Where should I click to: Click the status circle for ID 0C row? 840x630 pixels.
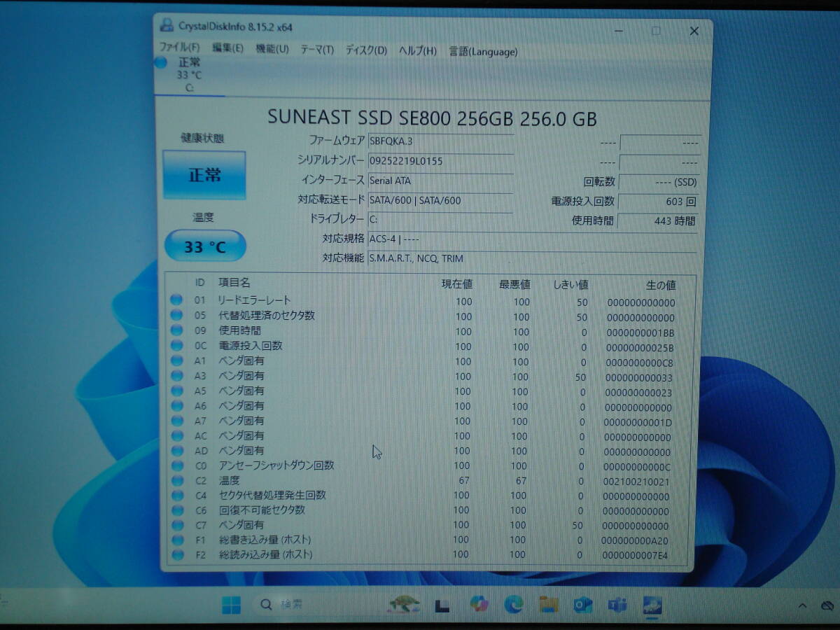coord(176,346)
